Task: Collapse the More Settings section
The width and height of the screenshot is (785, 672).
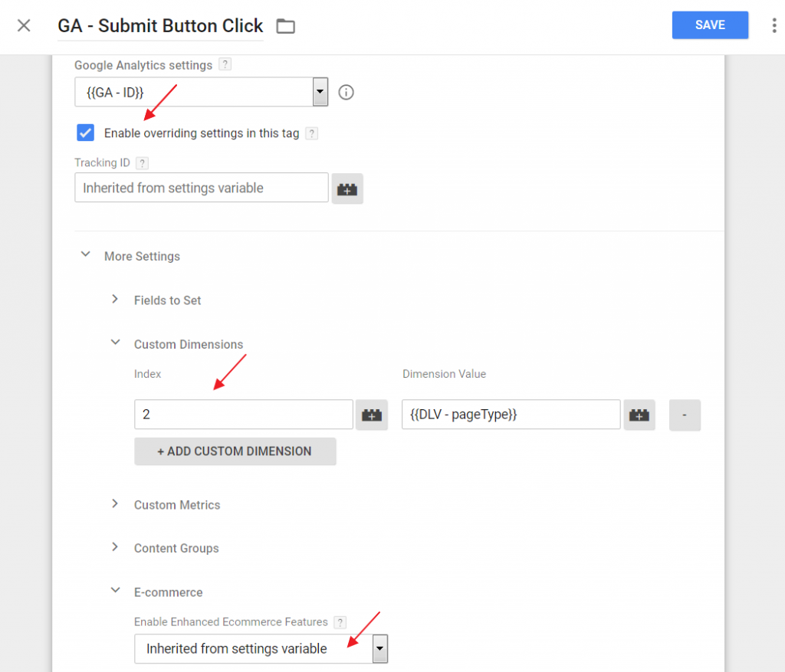Action: [x=85, y=255]
